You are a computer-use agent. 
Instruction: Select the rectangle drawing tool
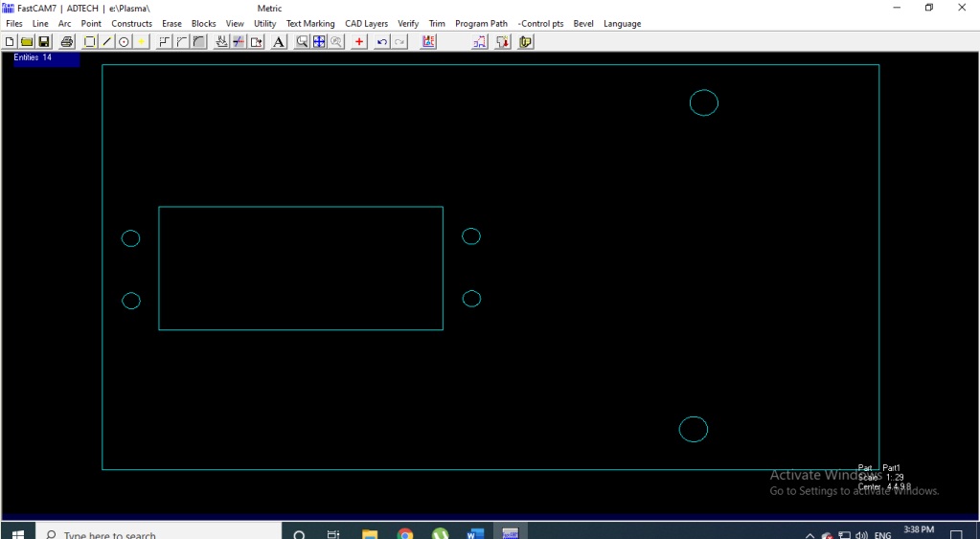(89, 42)
